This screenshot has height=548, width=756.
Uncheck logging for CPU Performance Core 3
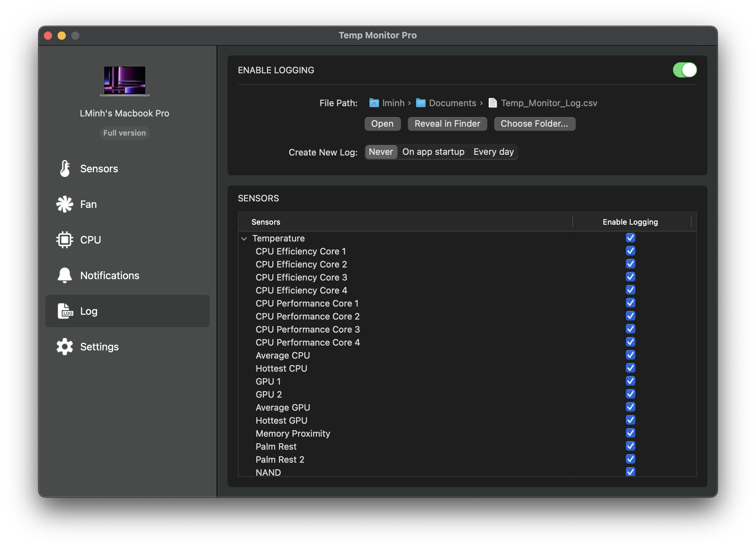tap(630, 329)
